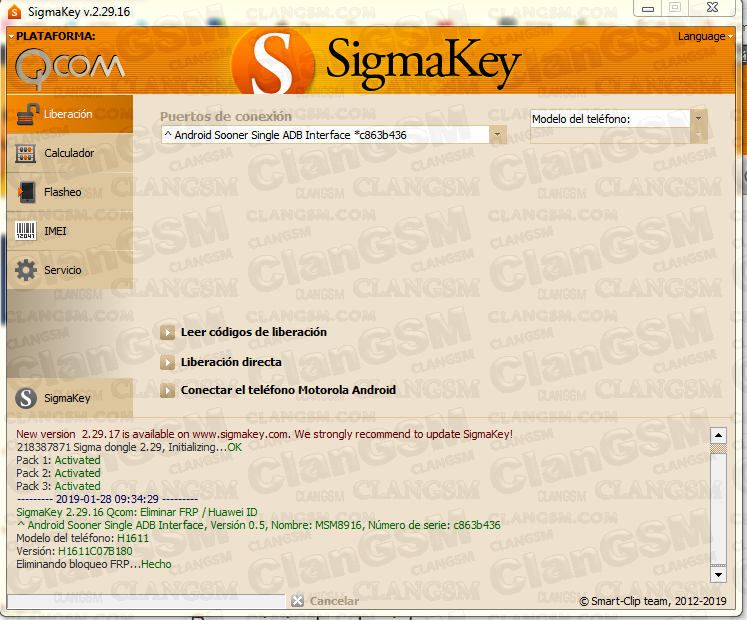Click arrow icon beside Leer códigos de liberación
This screenshot has width=747, height=620.
click(167, 332)
